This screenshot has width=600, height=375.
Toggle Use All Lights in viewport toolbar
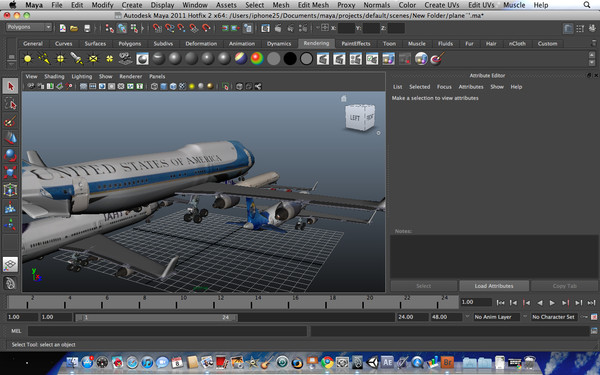192,86
